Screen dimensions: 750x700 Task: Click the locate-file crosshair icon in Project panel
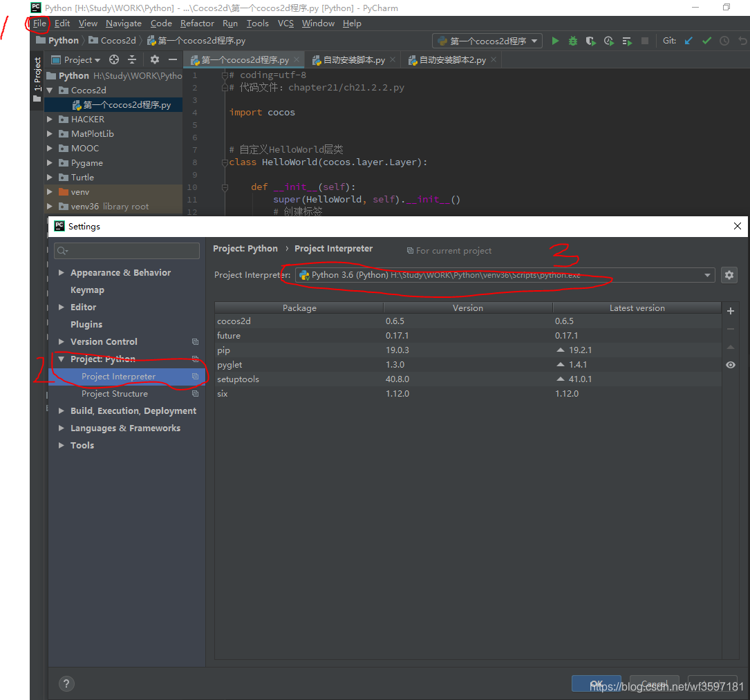click(114, 59)
